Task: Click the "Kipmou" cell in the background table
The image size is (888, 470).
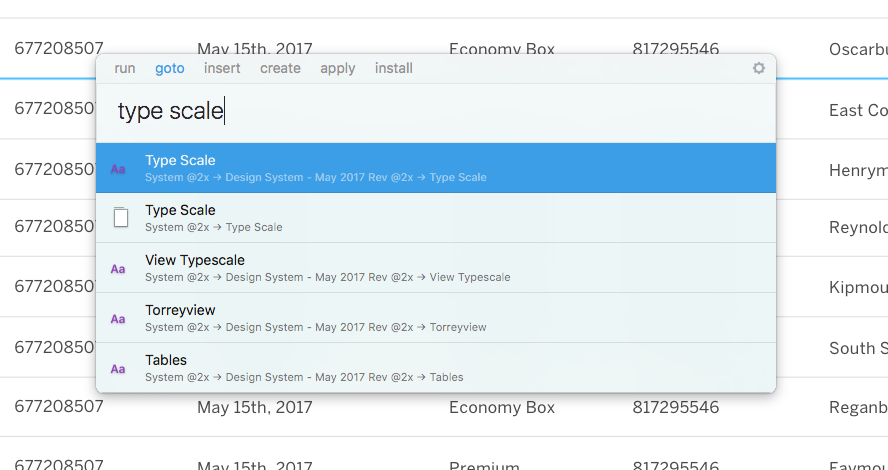Action: [x=858, y=288]
